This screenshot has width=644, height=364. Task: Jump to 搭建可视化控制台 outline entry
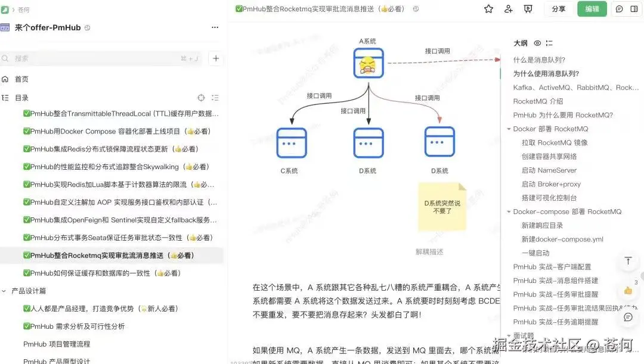(549, 198)
